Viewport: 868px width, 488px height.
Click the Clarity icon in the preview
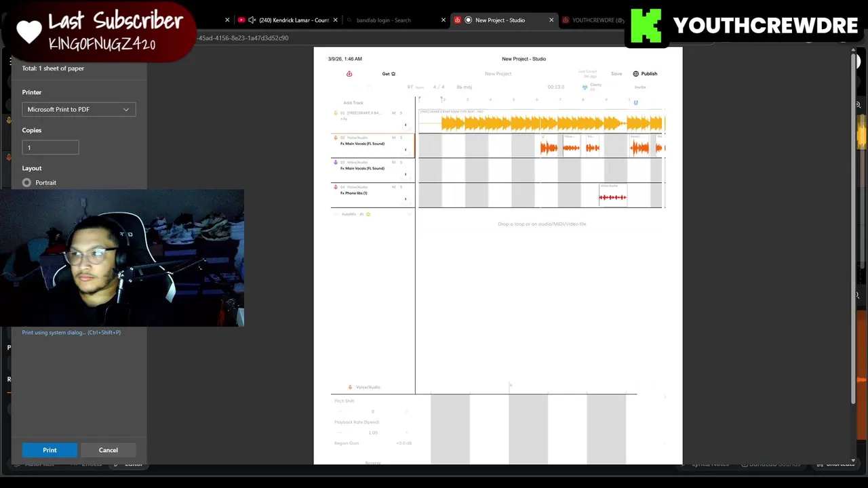pos(585,87)
